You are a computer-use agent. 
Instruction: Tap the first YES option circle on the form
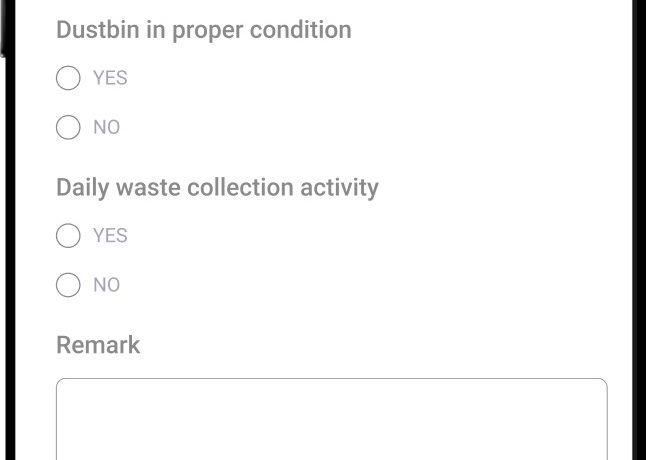(68, 78)
